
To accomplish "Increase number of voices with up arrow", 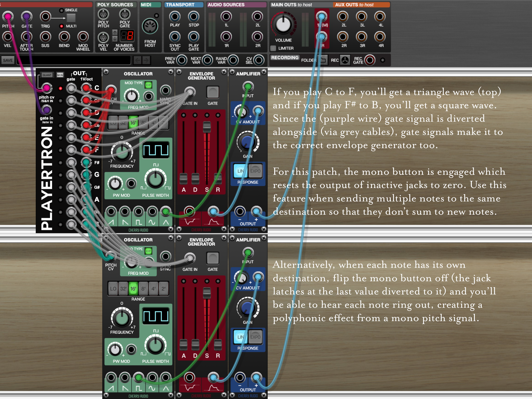I will point(115,32).
